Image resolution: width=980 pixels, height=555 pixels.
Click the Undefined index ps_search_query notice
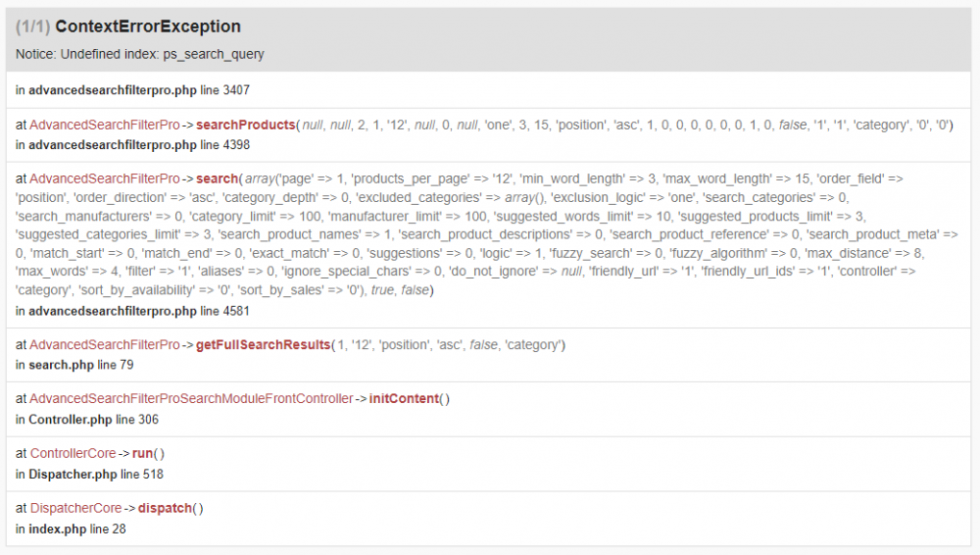click(140, 54)
